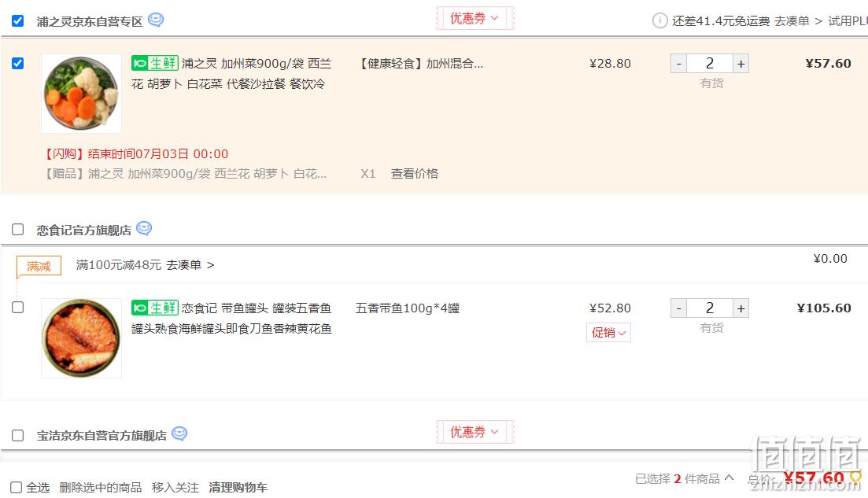Open 恋食记 带鱼罐头 product thumbnail
This screenshot has width=868, height=498.
click(81, 338)
